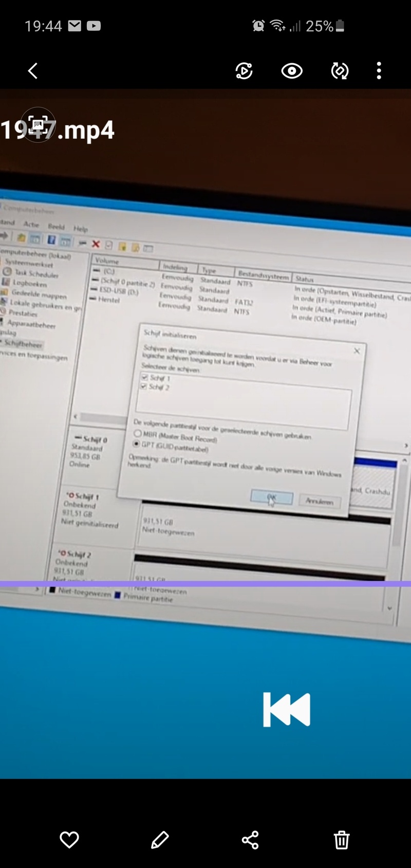Select GPT (GUID-partitietabel) radio button
The height and width of the screenshot is (868, 411).
137,443
